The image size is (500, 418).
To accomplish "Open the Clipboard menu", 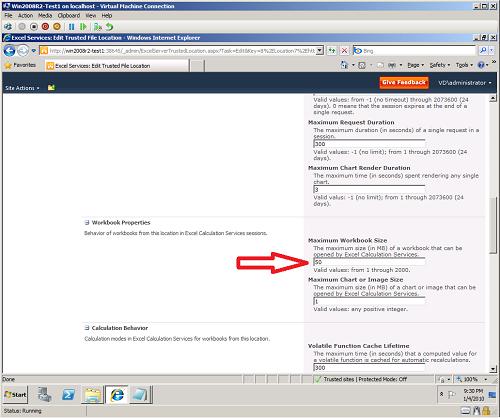I will pos(69,16).
